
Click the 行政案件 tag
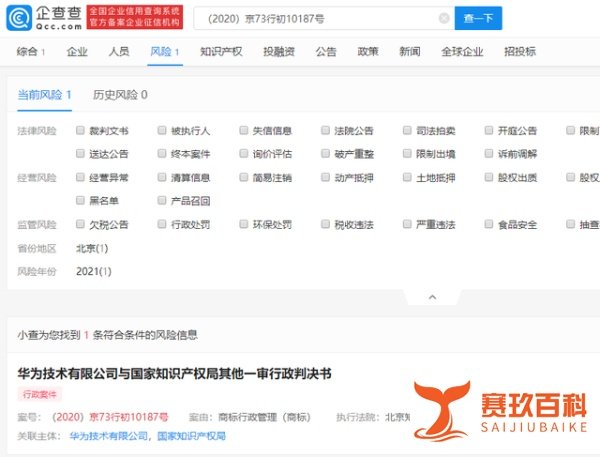[x=39, y=394]
